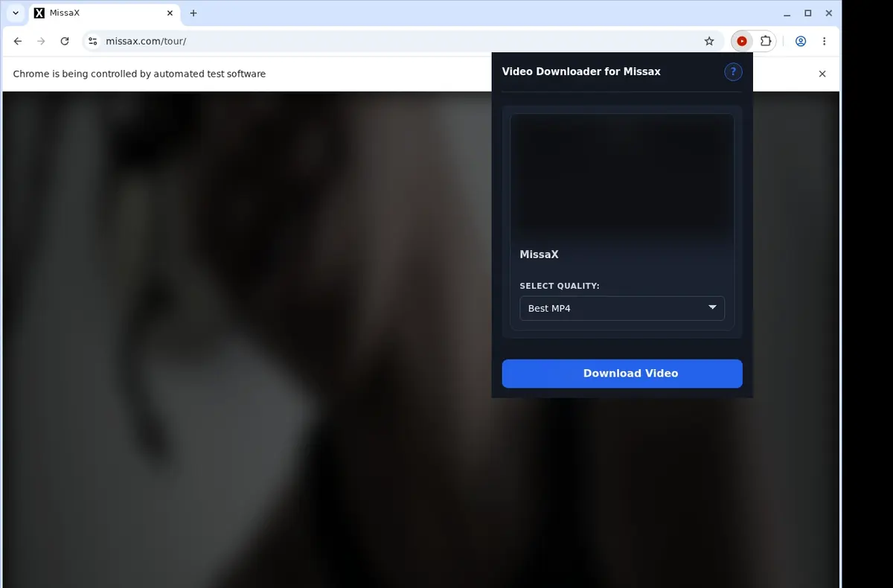Maximize the Chrome window
The image size is (893, 588).
pyautogui.click(x=808, y=13)
